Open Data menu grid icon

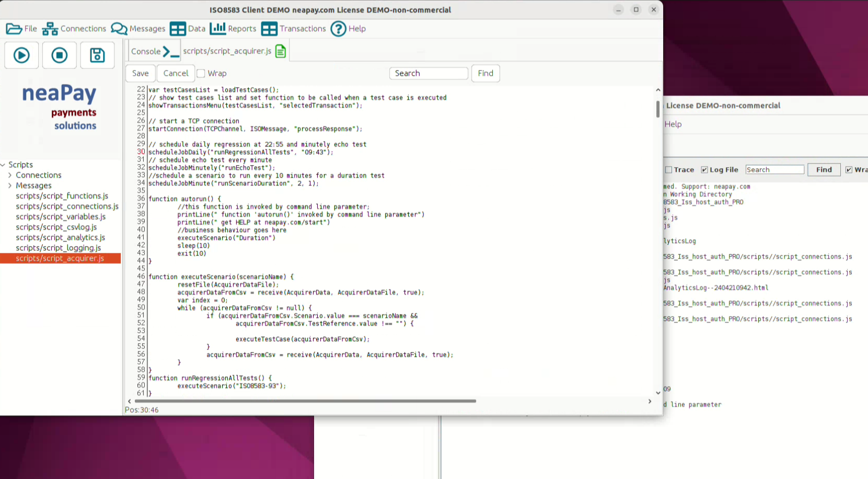point(178,29)
